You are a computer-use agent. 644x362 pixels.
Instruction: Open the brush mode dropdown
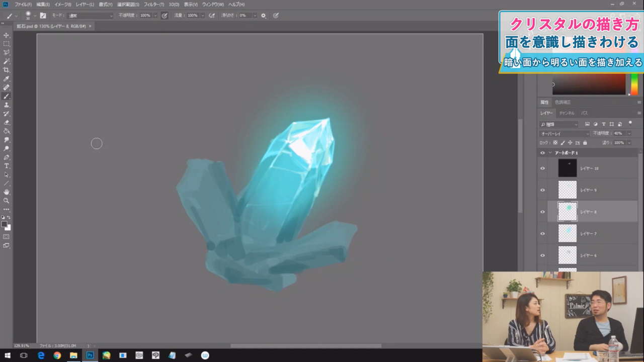click(91, 16)
